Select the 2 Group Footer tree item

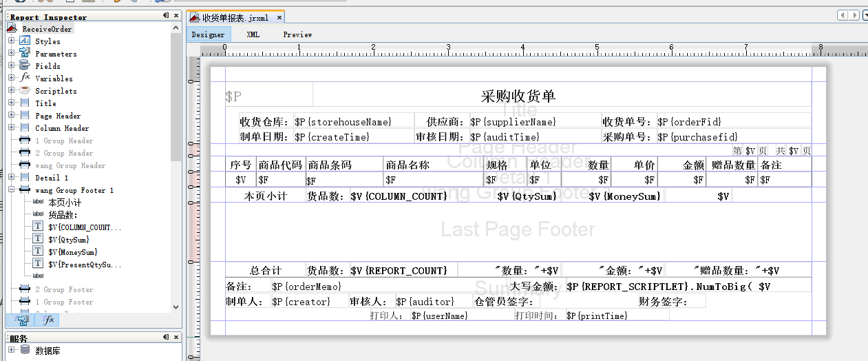tap(64, 289)
